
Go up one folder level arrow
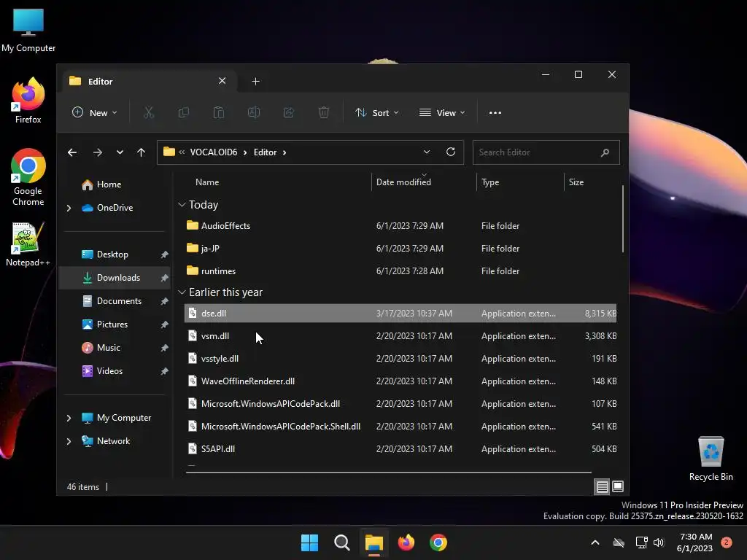(141, 152)
